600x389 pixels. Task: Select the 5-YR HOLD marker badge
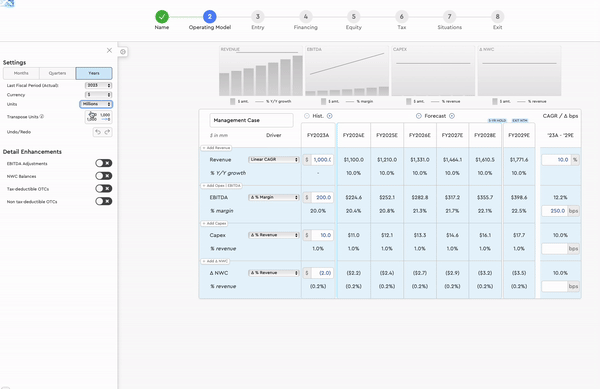(497, 120)
